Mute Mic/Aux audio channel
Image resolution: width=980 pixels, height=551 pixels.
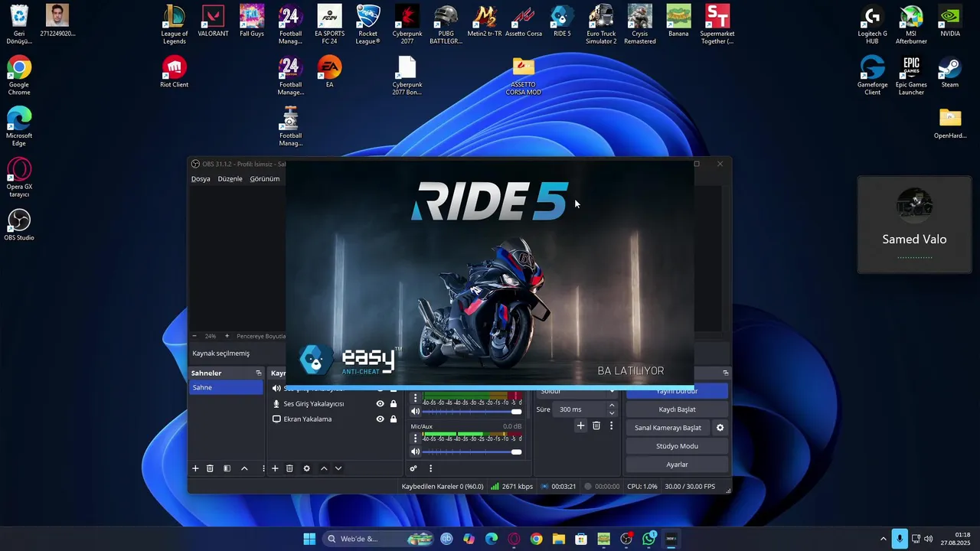tap(416, 452)
